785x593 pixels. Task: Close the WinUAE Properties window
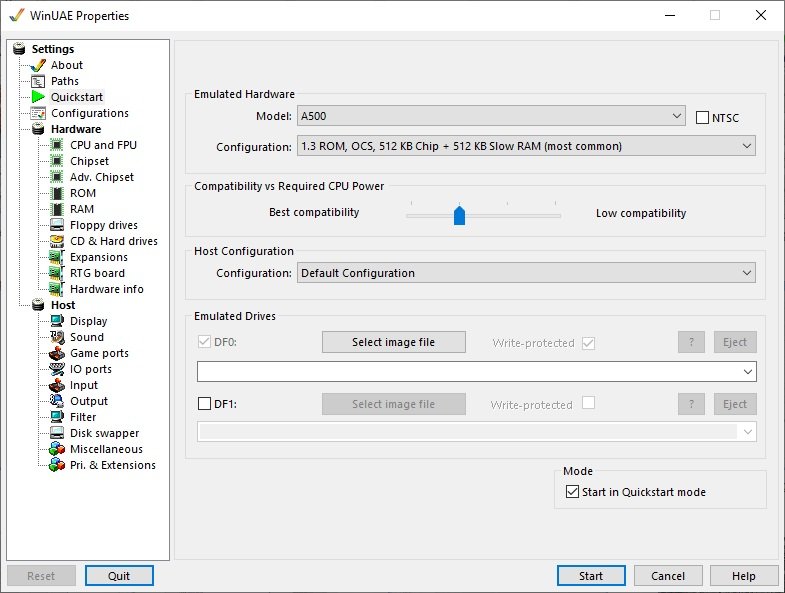click(x=760, y=15)
